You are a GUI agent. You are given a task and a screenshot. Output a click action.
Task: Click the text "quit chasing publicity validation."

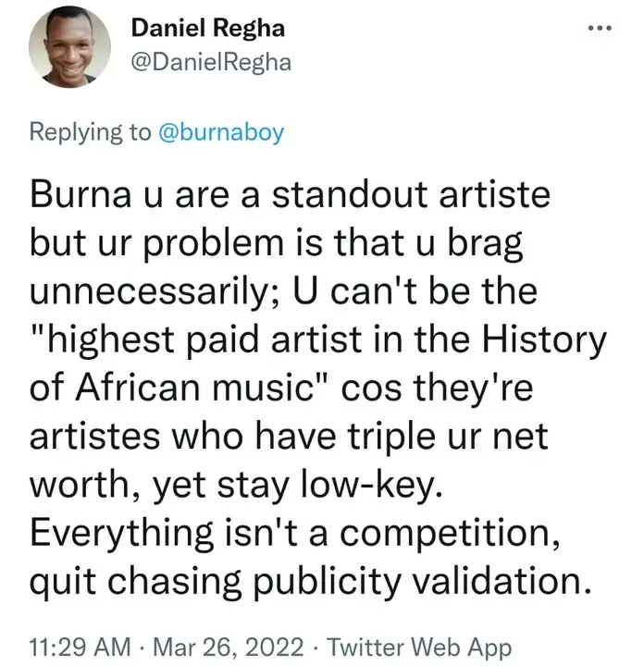[x=310, y=585]
